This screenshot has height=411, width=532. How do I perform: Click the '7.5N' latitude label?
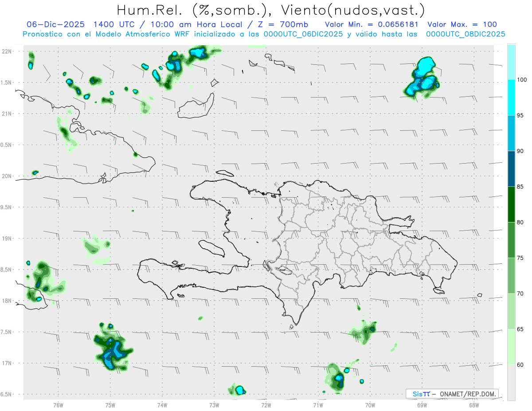coord(6,332)
